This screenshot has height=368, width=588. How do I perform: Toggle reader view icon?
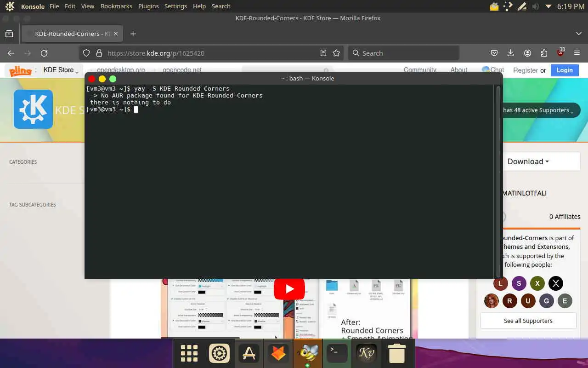(323, 53)
